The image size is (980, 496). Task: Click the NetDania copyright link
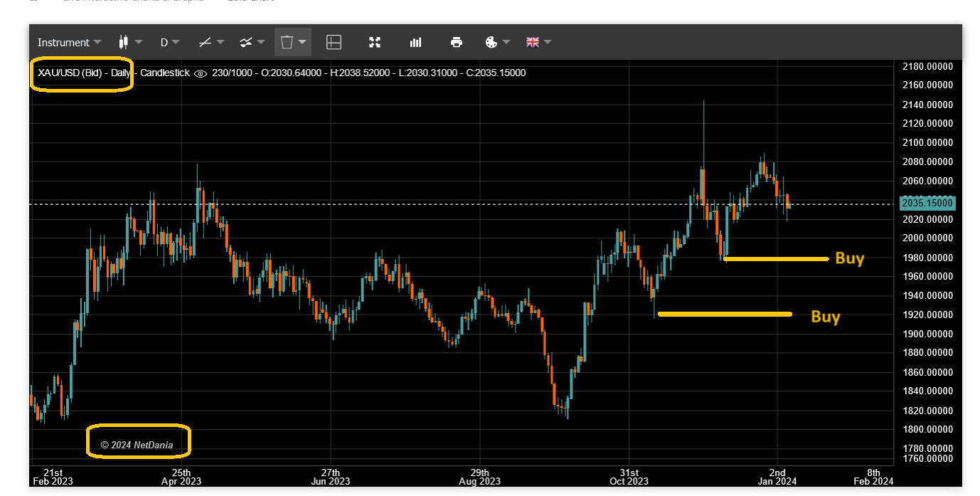(x=137, y=445)
